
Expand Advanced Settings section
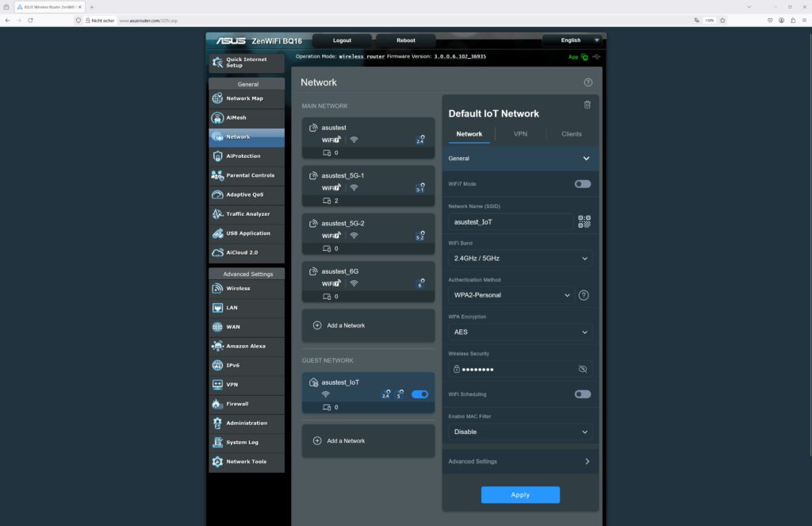tap(520, 461)
